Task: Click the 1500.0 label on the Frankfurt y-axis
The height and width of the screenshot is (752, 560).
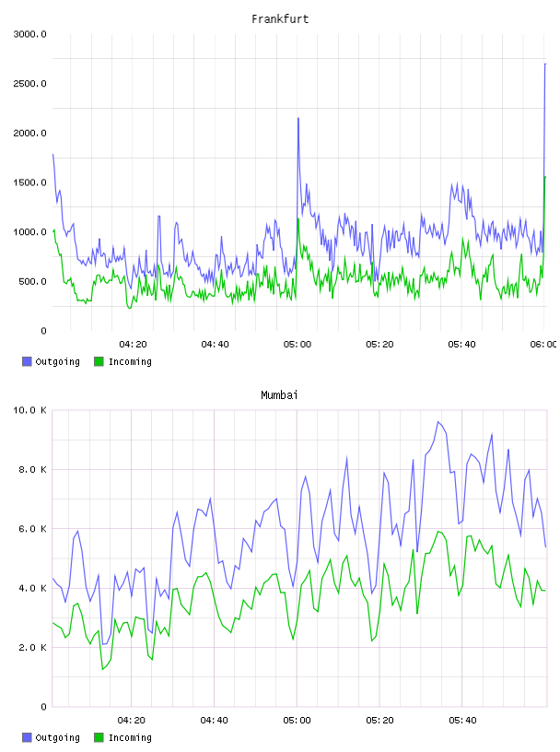Action: (29, 182)
